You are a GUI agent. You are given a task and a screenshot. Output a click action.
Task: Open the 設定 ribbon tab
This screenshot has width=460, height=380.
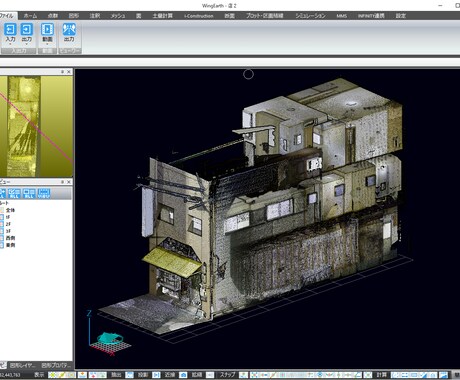point(401,16)
